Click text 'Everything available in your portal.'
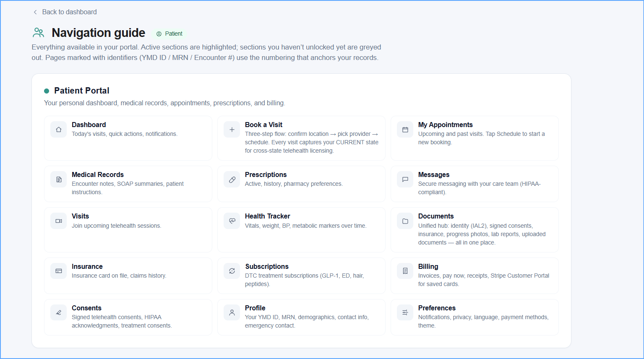Viewport: 644px width, 359px height. [85, 47]
